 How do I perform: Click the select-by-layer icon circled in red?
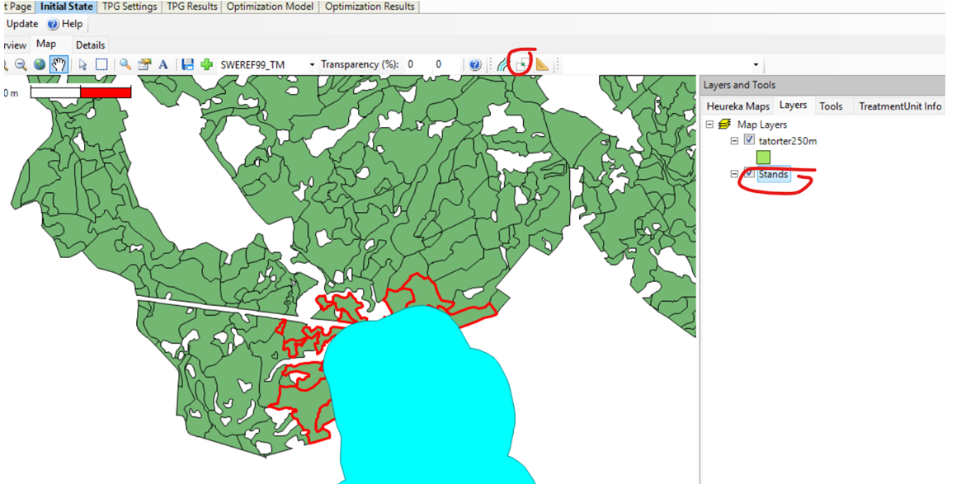tap(521, 64)
